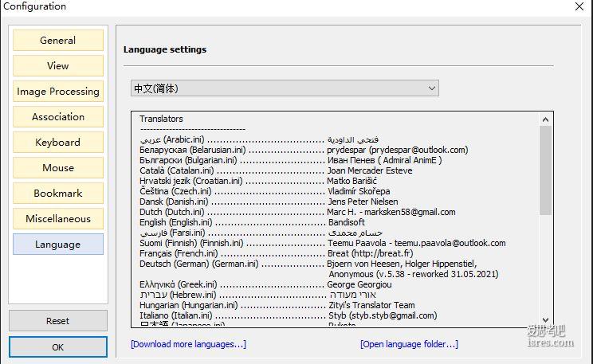Click the translators list scroll up arrow
The width and height of the screenshot is (593, 364).
point(545,119)
